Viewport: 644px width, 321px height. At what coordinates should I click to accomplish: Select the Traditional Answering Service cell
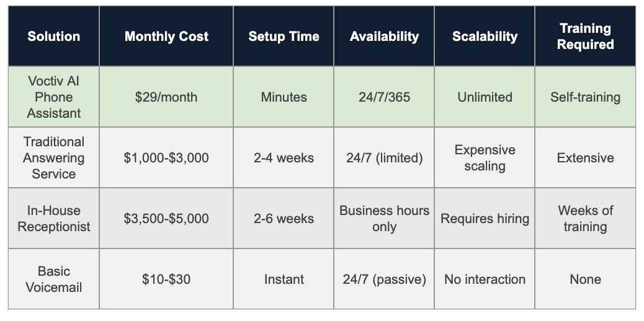tap(54, 158)
